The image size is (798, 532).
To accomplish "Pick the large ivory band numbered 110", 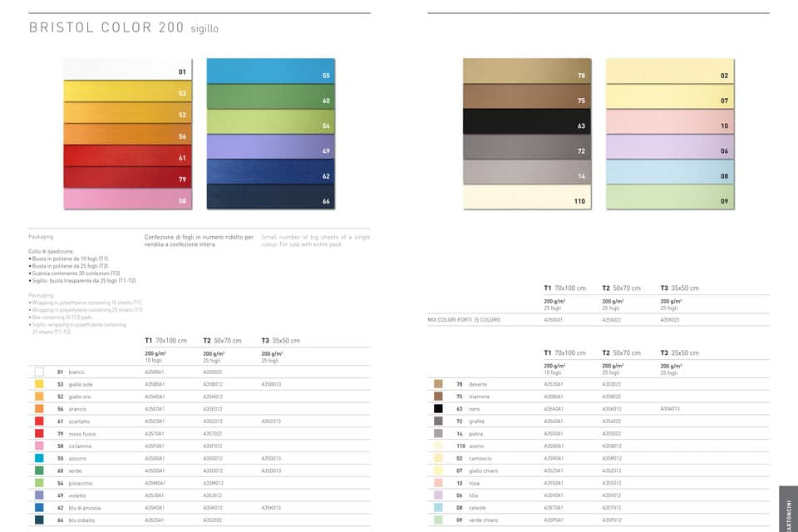I will [527, 196].
